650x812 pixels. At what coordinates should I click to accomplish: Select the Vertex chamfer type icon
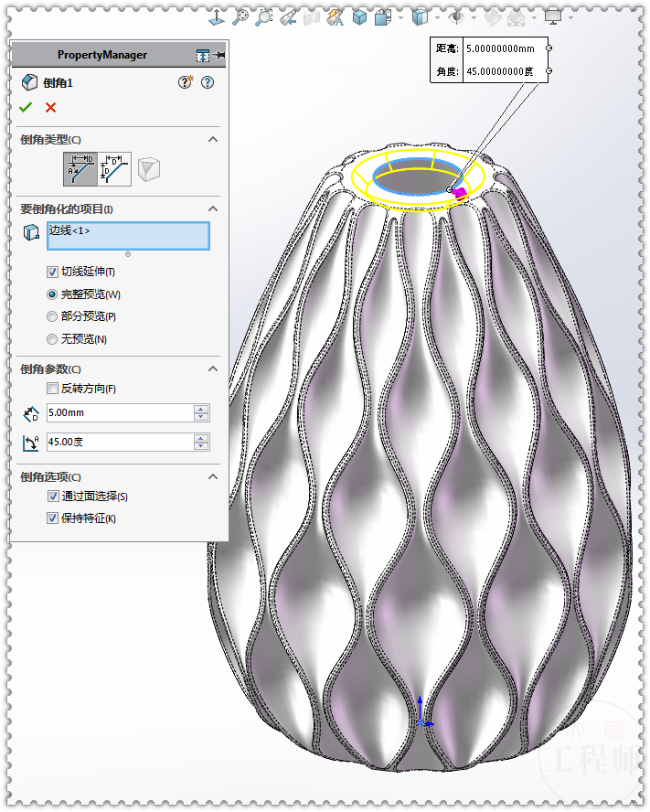(x=149, y=169)
